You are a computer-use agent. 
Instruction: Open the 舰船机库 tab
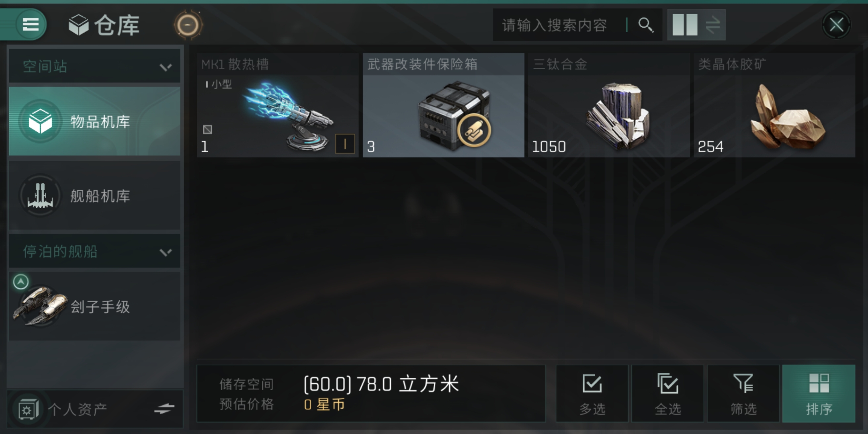pos(94,196)
